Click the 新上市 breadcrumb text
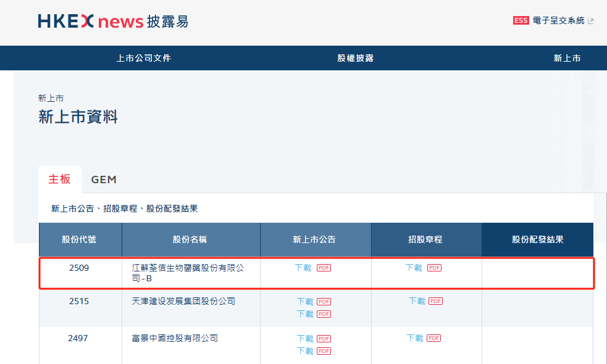This screenshot has width=607, height=364. (51, 98)
